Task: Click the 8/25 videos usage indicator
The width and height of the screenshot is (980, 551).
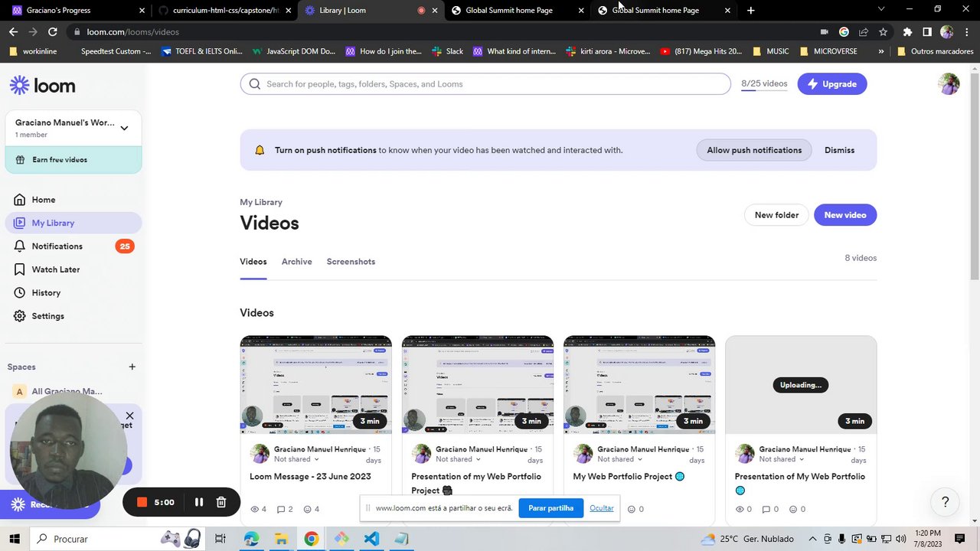Action: (x=764, y=84)
